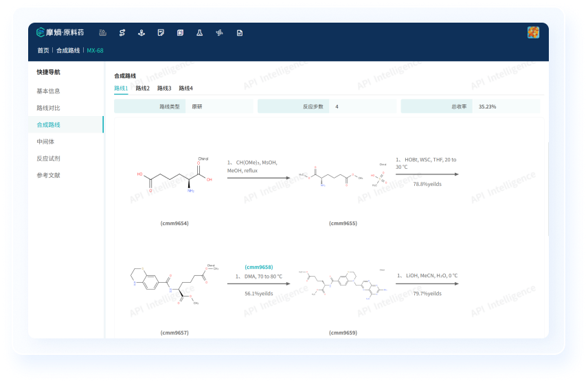The height and width of the screenshot is (383, 588).
Task: Switch to 路线4 tab
Action: (x=185, y=89)
